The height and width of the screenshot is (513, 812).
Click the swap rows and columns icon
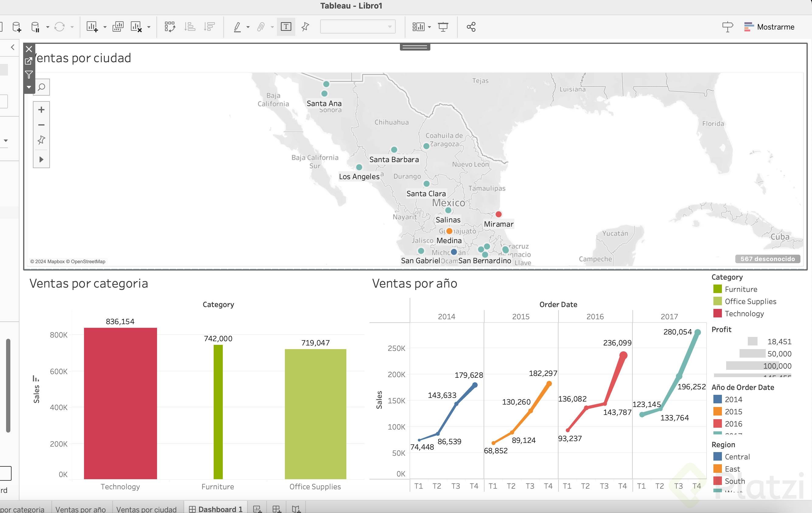coord(170,27)
